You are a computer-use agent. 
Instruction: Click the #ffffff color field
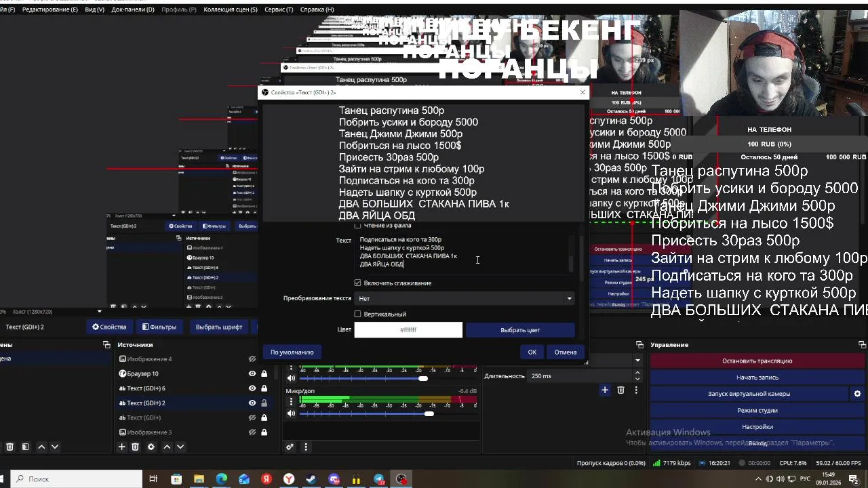(408, 330)
